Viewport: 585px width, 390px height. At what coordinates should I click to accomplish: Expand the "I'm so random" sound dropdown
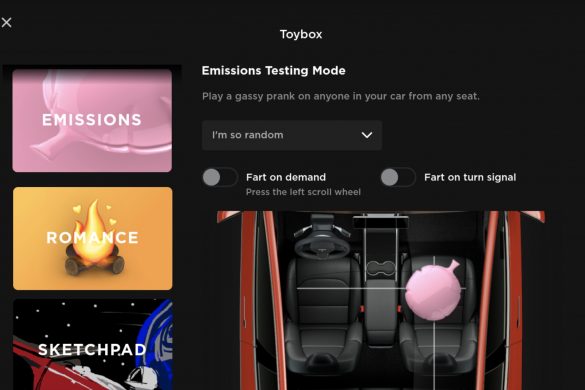coord(292,135)
